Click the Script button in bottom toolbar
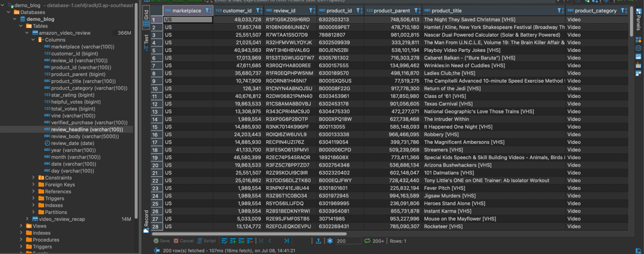Screen dimensions: 644x254 pyautogui.click(x=206, y=241)
